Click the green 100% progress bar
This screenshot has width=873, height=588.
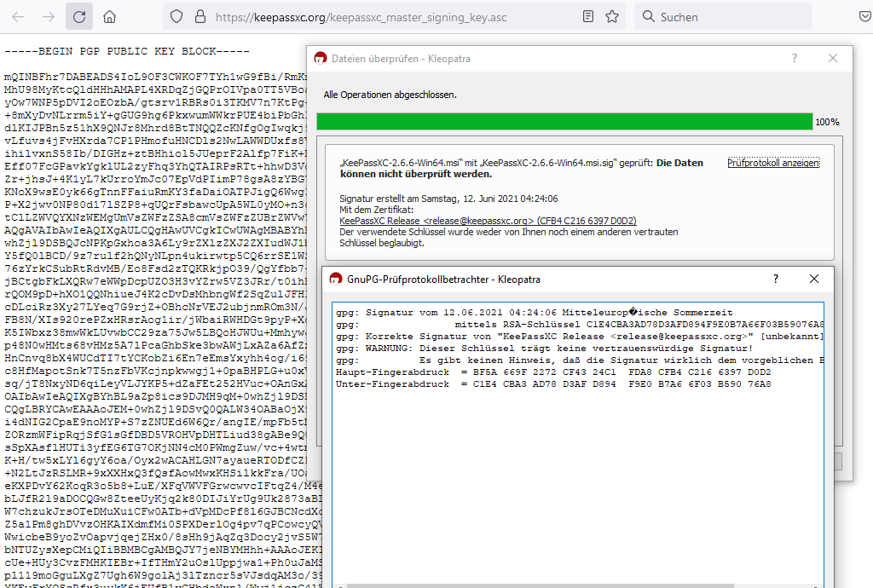click(x=564, y=121)
